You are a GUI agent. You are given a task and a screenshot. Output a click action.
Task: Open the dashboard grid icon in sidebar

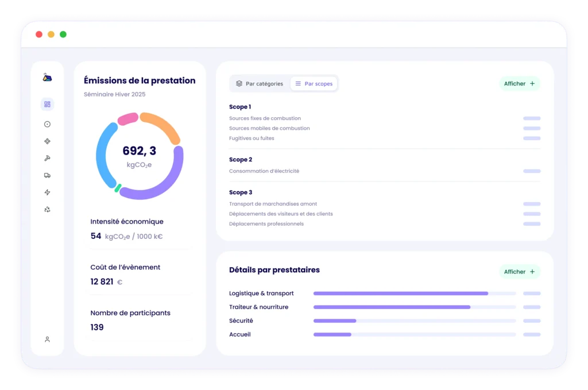(x=47, y=105)
